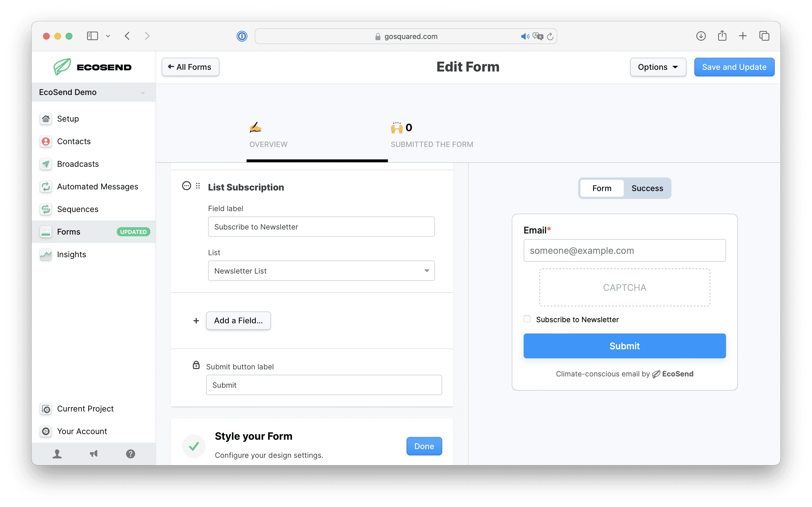The width and height of the screenshot is (812, 507).
Task: Switch preview to Success view
Action: point(647,188)
